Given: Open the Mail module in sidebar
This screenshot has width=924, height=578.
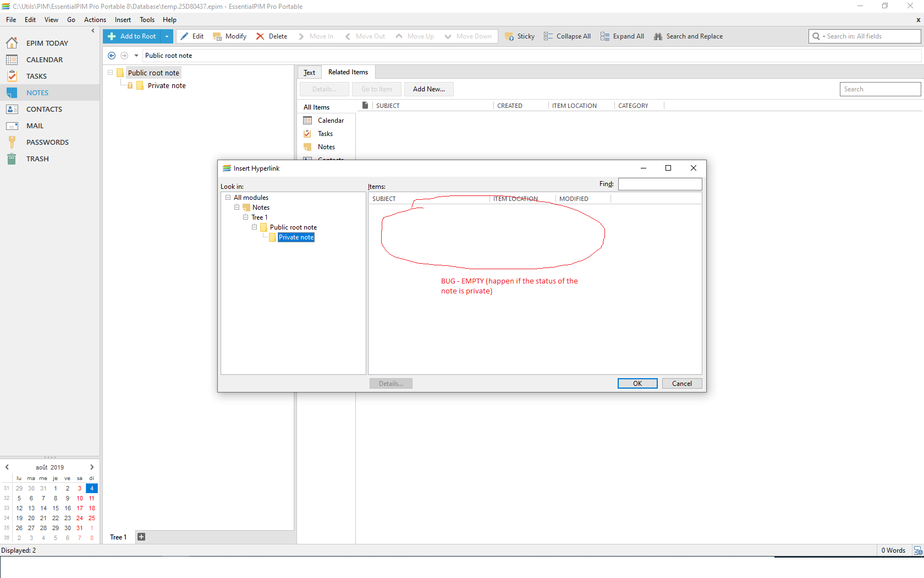Looking at the screenshot, I should (35, 126).
